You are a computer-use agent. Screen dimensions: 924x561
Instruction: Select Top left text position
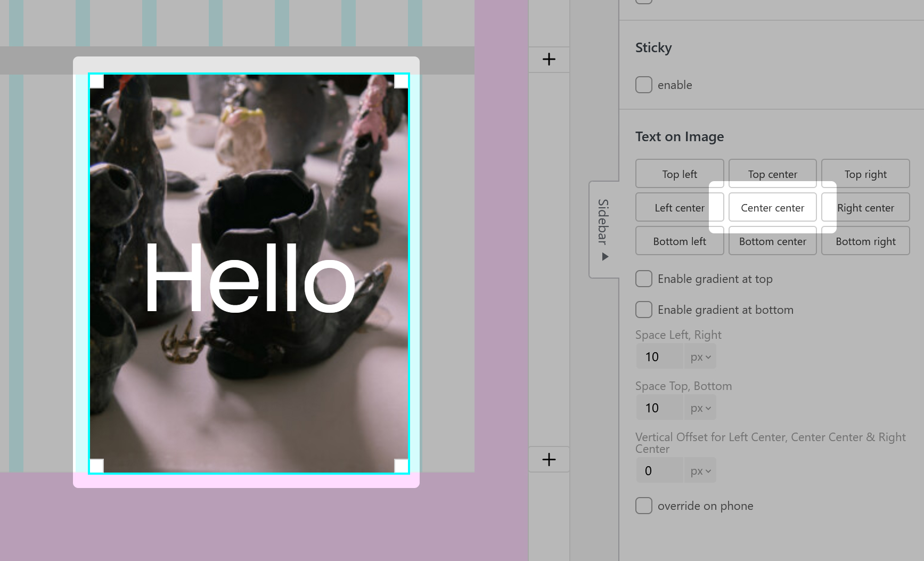(679, 174)
